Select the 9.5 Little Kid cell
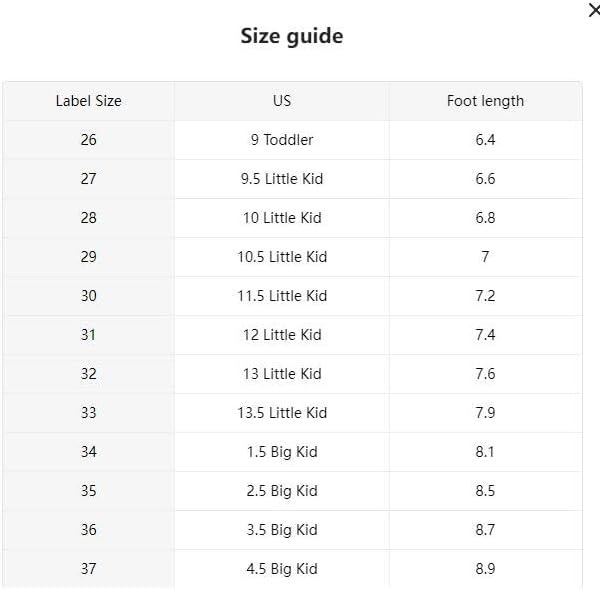 282,179
